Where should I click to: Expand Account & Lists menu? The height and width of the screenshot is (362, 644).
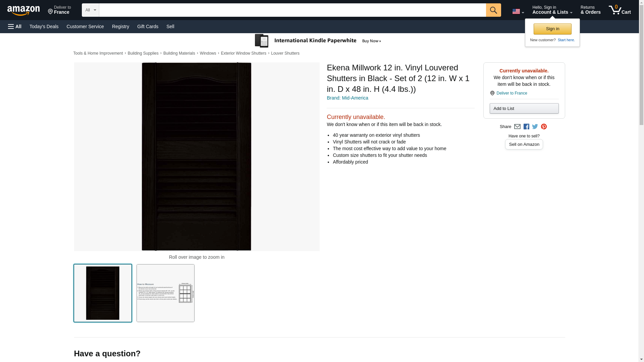[552, 10]
